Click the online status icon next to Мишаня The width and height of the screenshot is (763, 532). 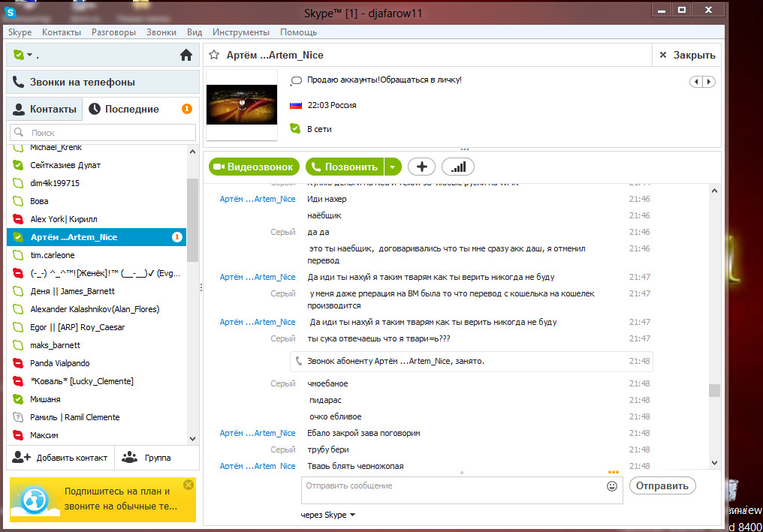[x=18, y=399]
